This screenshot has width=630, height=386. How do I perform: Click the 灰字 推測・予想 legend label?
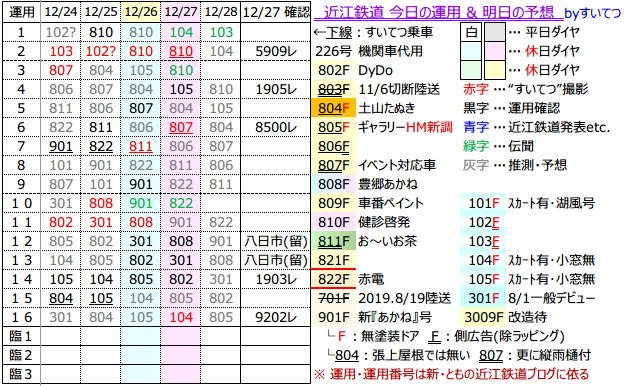point(515,165)
